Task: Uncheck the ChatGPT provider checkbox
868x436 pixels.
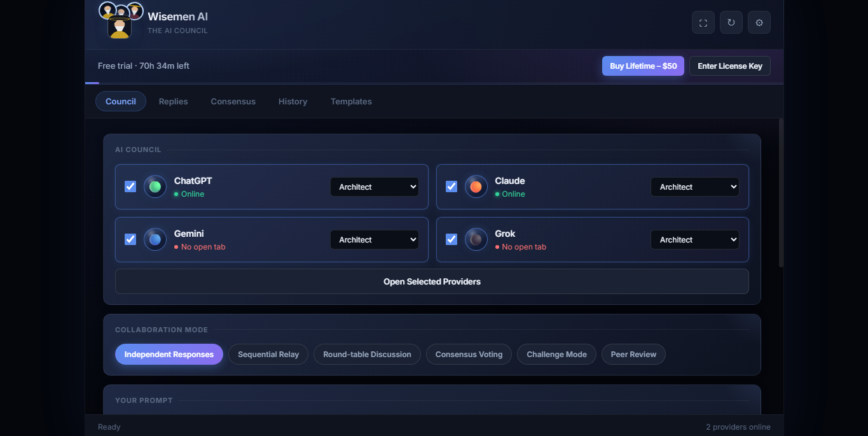Action: pyautogui.click(x=130, y=186)
